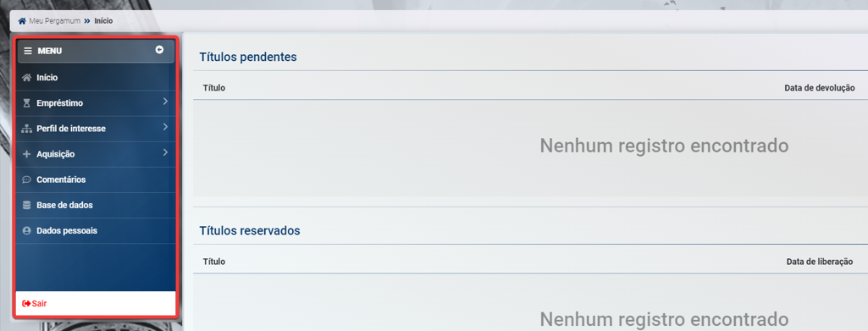
Task: Open the Comentários menu item
Action: 96,179
